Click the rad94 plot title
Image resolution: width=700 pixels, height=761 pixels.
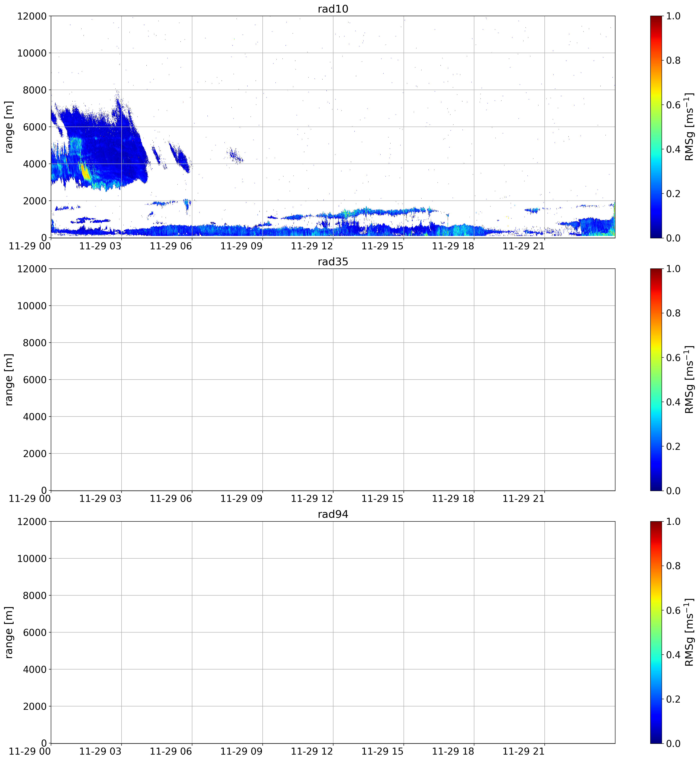333,514
